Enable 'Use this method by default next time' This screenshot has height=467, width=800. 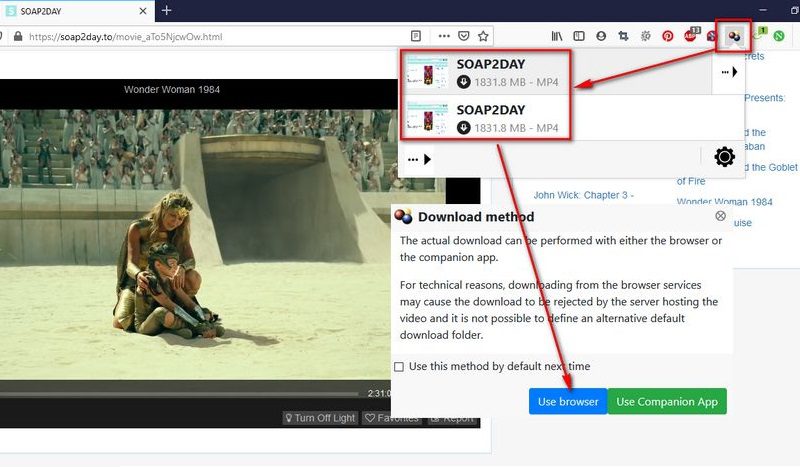pyautogui.click(x=399, y=366)
